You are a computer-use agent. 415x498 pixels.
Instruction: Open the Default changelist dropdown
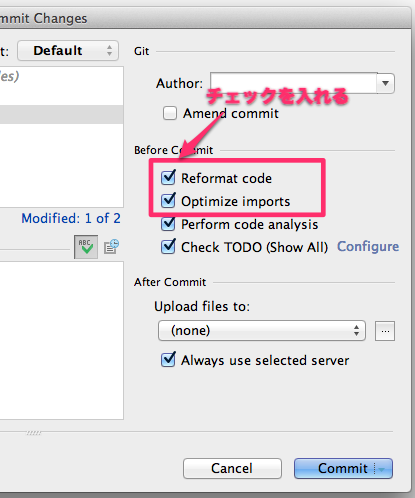tap(68, 51)
